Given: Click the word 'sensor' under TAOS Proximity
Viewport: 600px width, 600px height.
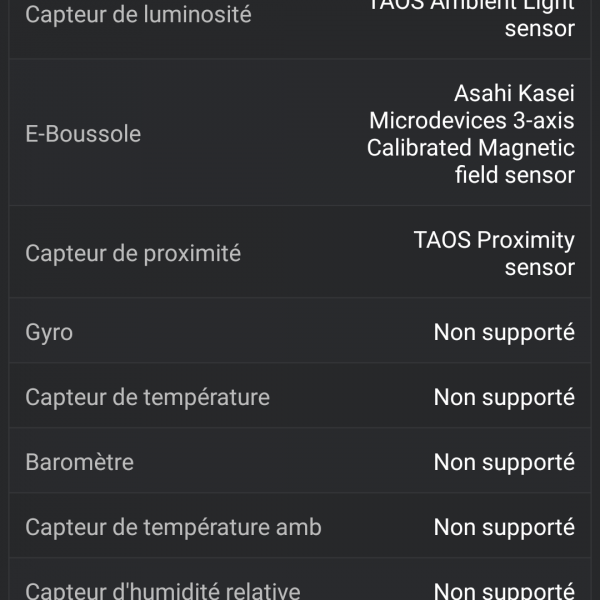Looking at the screenshot, I should click(539, 267).
